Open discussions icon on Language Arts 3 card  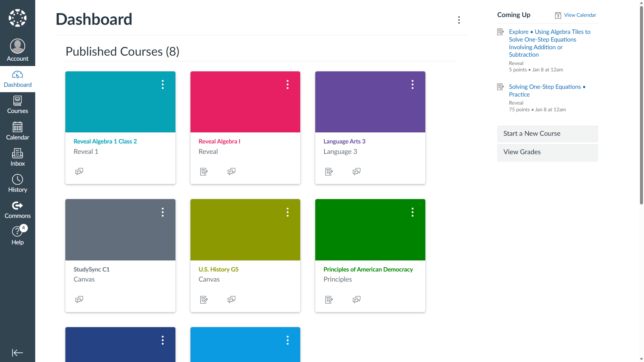357,172
